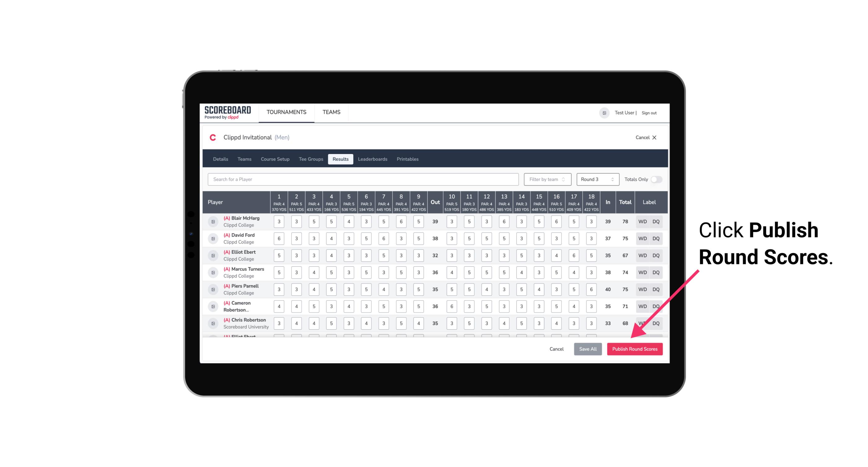Click the WD icon for Elliot Ebert
Image resolution: width=868 pixels, height=467 pixels.
coord(643,255)
